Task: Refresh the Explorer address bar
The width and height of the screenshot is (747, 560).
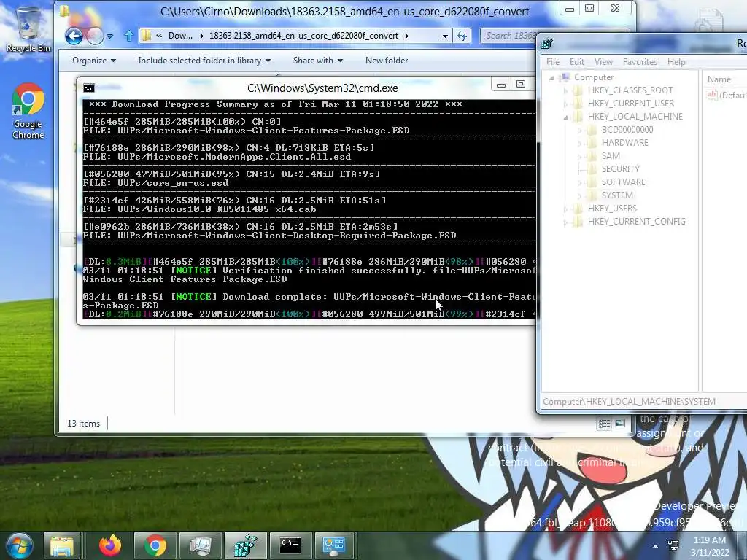Action: (462, 36)
